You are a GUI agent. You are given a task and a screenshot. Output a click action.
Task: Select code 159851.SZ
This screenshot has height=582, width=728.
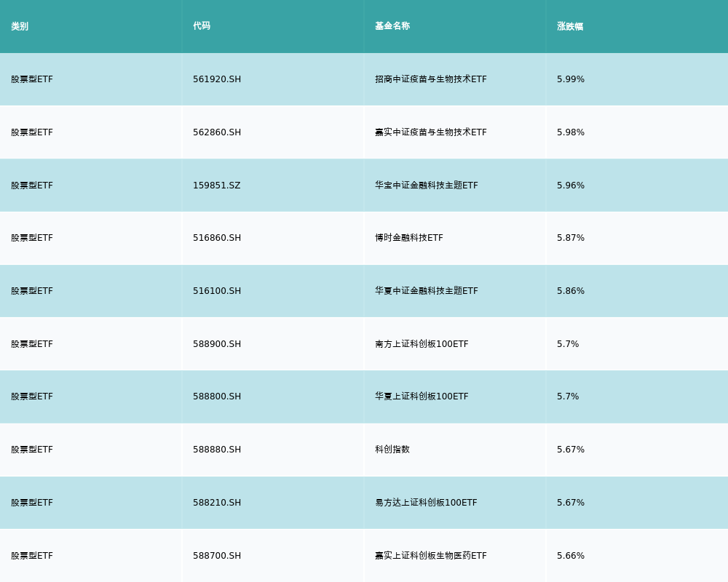pos(217,186)
